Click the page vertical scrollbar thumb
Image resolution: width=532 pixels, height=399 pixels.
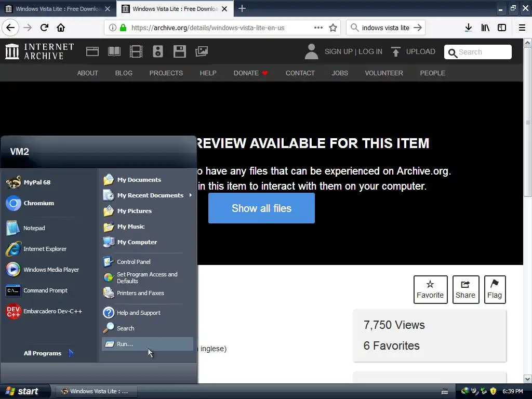527,122
